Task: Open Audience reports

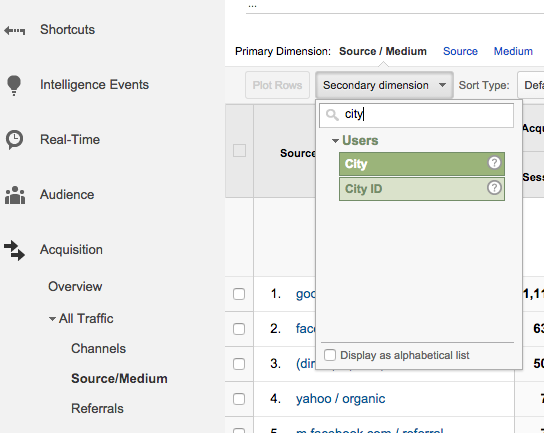Action: point(67,195)
